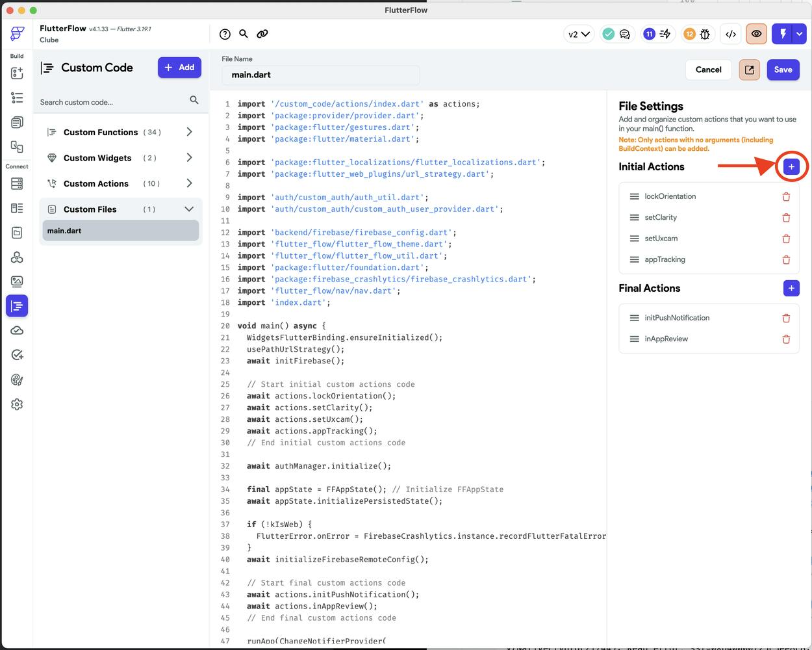Select main.dart in Custom Files
Viewport: 812px width, 650px height.
point(121,231)
